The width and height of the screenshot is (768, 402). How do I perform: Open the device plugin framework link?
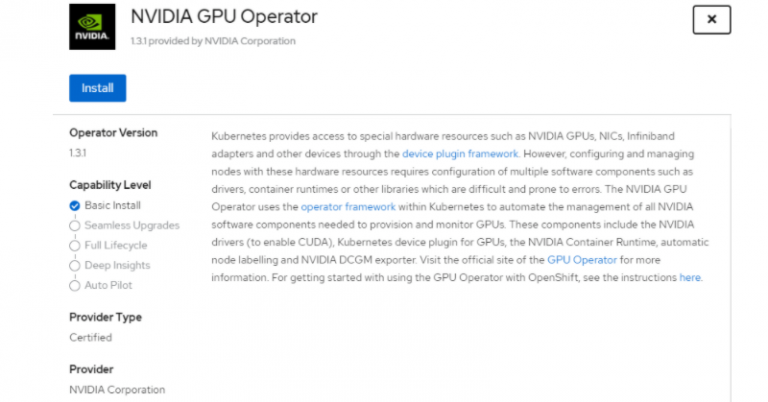(x=460, y=154)
